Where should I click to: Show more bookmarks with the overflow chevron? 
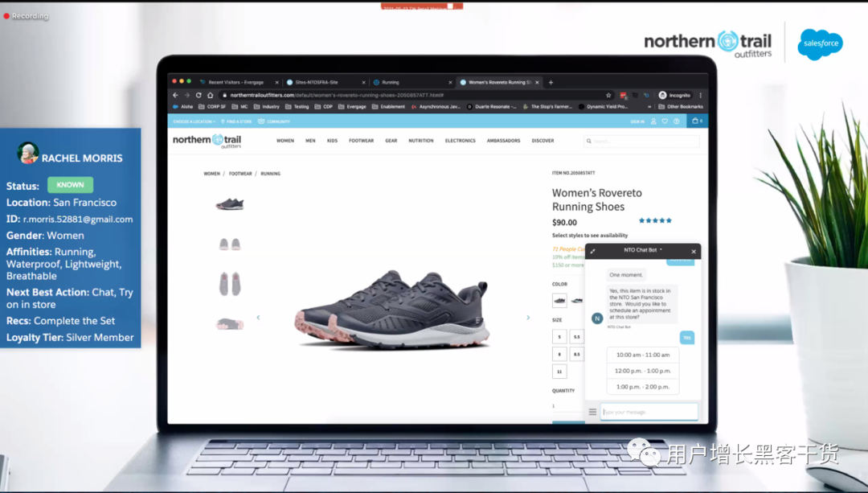point(649,107)
